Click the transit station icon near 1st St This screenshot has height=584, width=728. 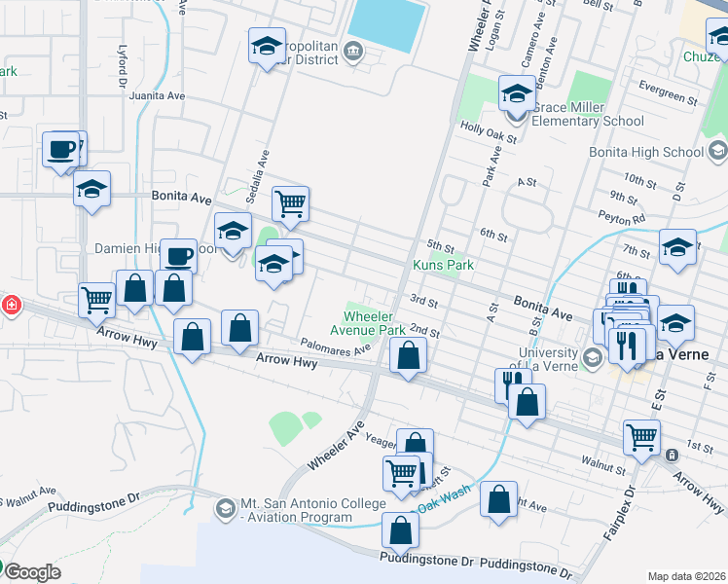pos(672,455)
